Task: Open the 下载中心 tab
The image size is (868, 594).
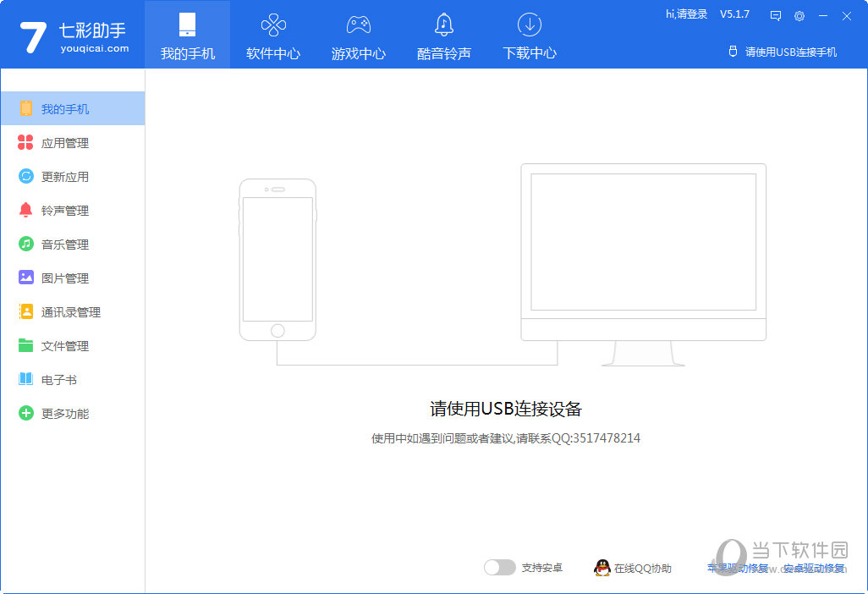Action: (530, 35)
